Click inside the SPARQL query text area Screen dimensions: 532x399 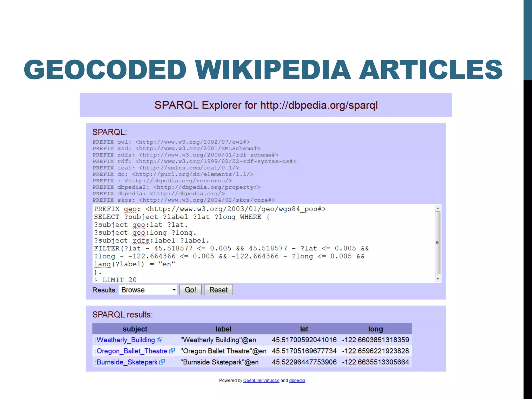[x=264, y=244]
